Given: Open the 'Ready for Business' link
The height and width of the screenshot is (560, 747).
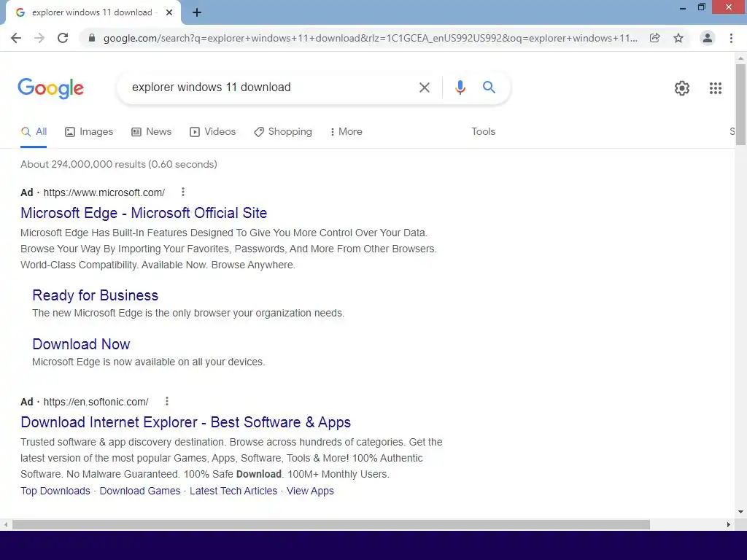Looking at the screenshot, I should (x=96, y=295).
